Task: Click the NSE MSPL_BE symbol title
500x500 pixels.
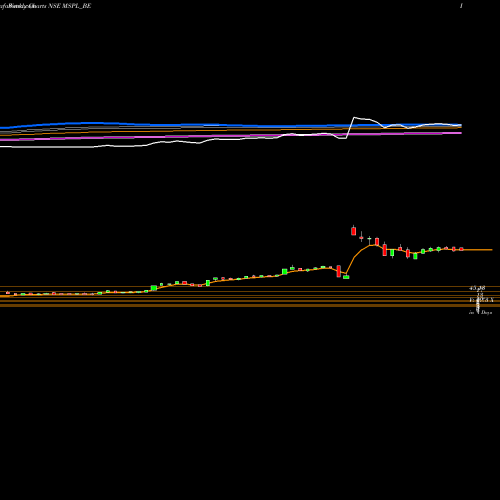Action: coord(69,6)
